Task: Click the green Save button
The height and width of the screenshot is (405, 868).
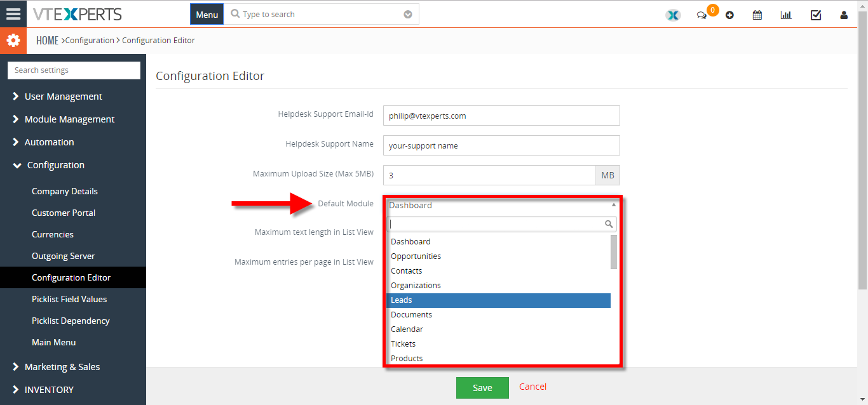Action: point(482,388)
